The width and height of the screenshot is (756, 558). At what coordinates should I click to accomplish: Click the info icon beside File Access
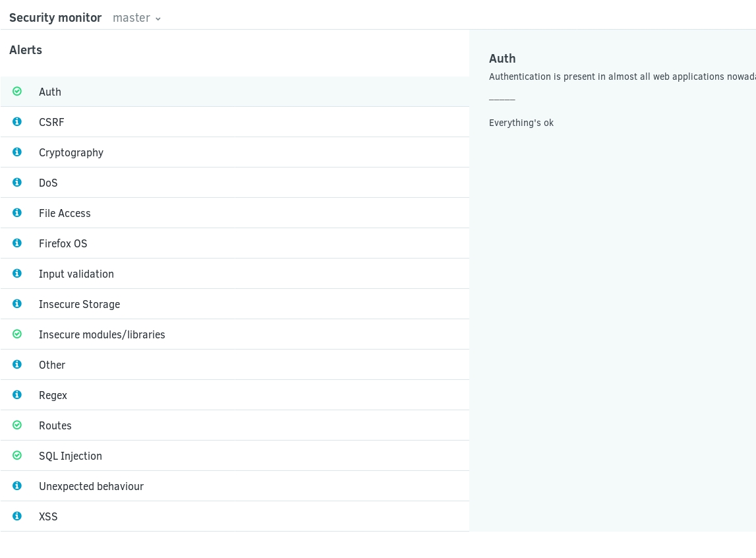(x=17, y=212)
